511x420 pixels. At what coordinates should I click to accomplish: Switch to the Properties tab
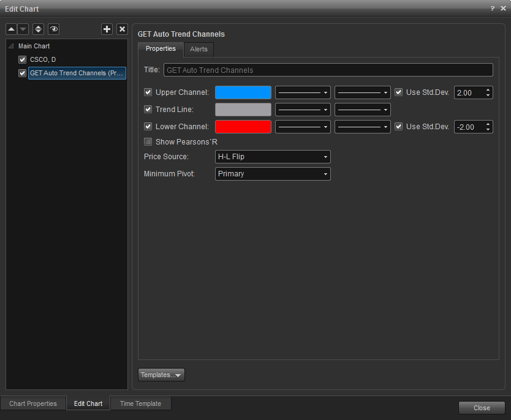tap(161, 49)
